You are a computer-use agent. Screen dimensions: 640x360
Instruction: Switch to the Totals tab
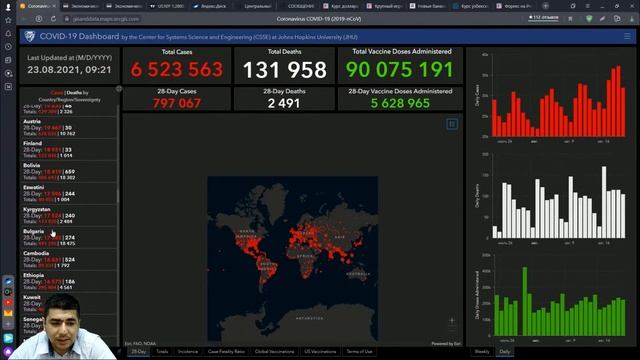pos(162,351)
